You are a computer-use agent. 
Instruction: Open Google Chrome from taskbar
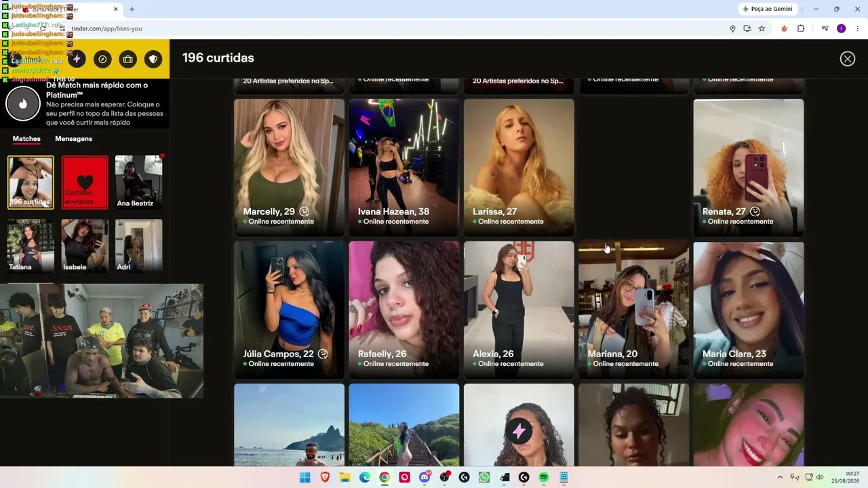tap(384, 477)
